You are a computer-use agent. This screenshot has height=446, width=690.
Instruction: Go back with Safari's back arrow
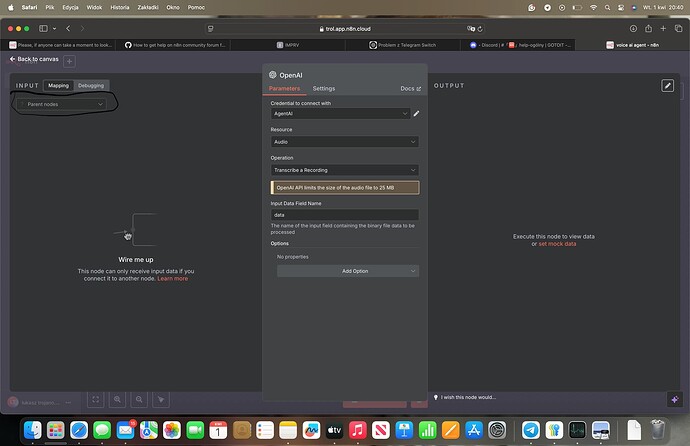tap(68, 29)
